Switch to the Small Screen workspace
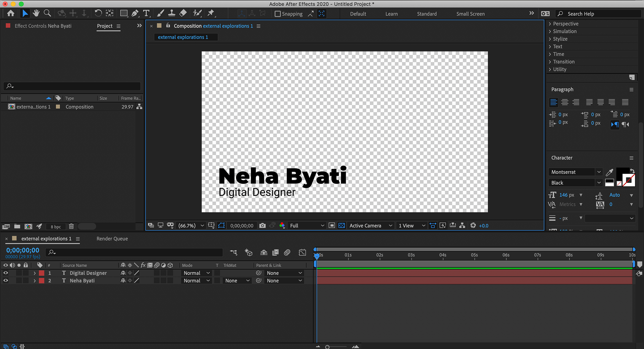 tap(470, 14)
